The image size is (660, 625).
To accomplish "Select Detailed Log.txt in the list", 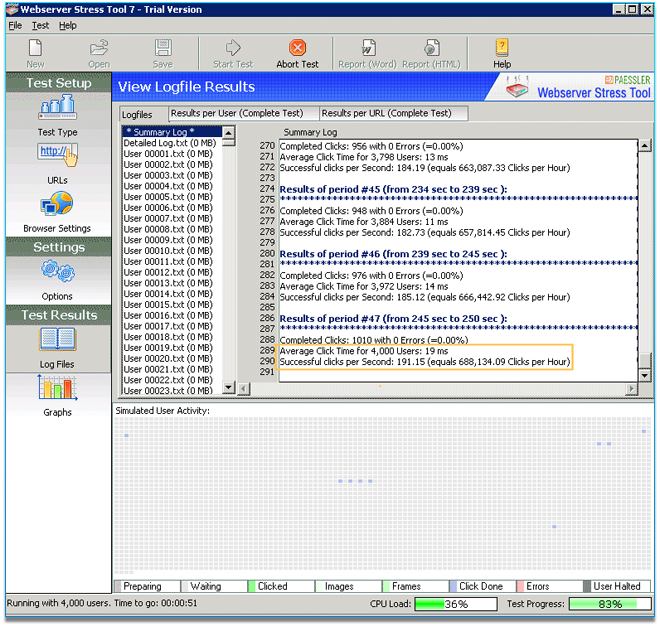I will pyautogui.click(x=172, y=143).
